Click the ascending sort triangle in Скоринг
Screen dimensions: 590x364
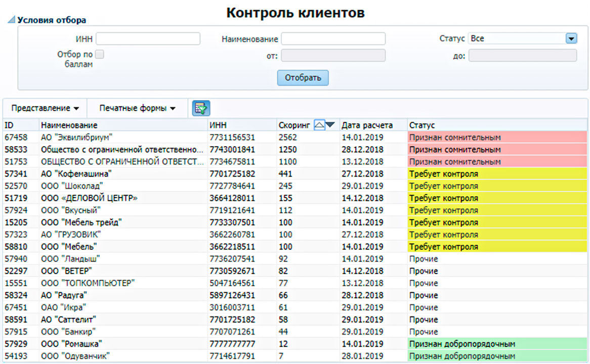pyautogui.click(x=319, y=125)
